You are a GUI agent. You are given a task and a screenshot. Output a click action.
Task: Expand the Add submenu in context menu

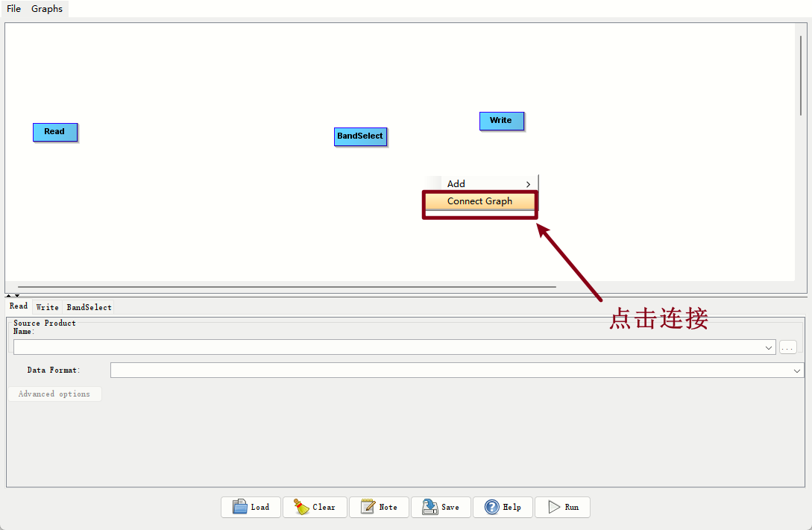[x=479, y=183]
